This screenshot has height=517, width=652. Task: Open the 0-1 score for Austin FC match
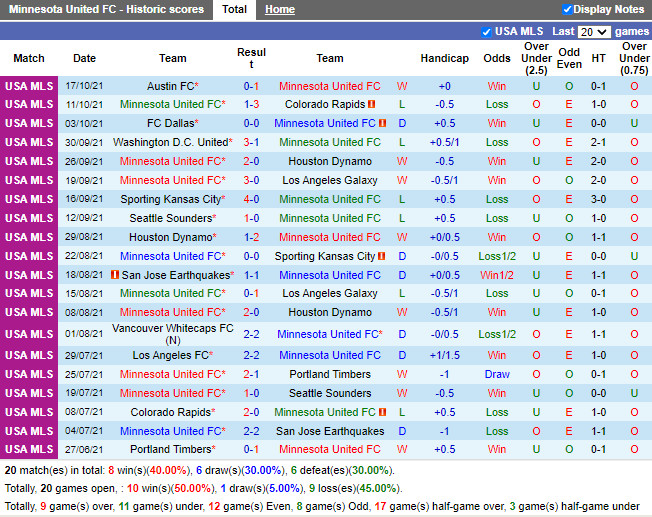tap(252, 86)
